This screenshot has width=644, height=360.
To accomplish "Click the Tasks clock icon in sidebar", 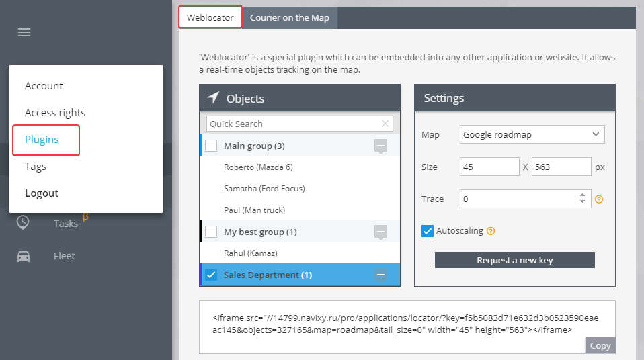I will [23, 222].
